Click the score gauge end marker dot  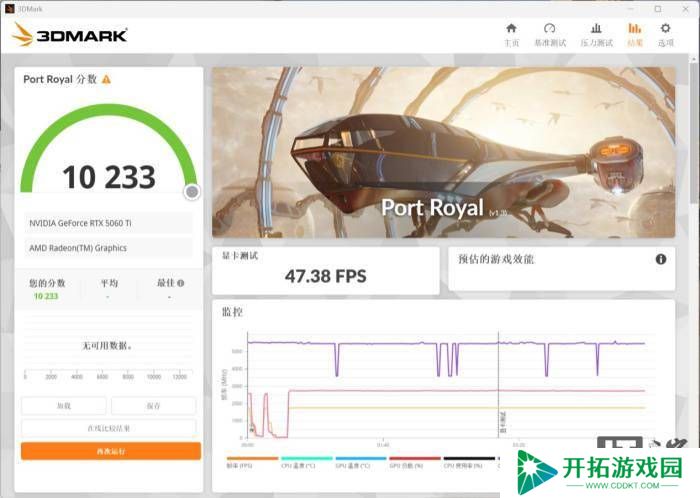(192, 192)
